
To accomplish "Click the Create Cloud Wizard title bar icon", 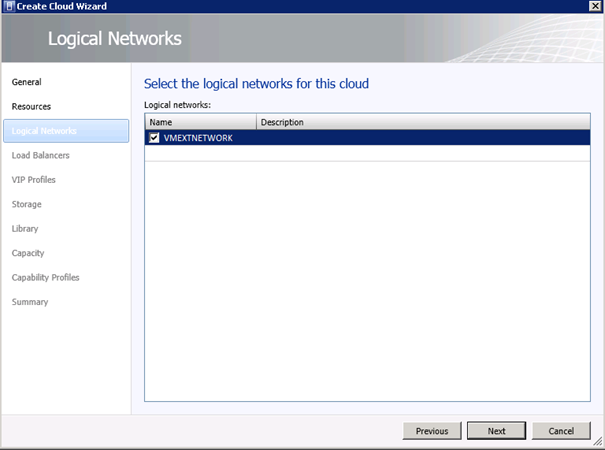I will pos(9,6).
